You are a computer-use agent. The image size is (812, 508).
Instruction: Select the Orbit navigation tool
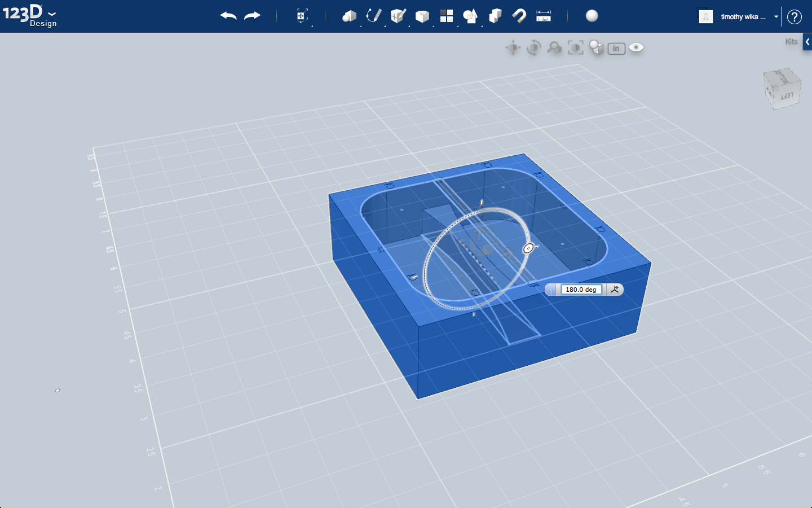[x=533, y=48]
